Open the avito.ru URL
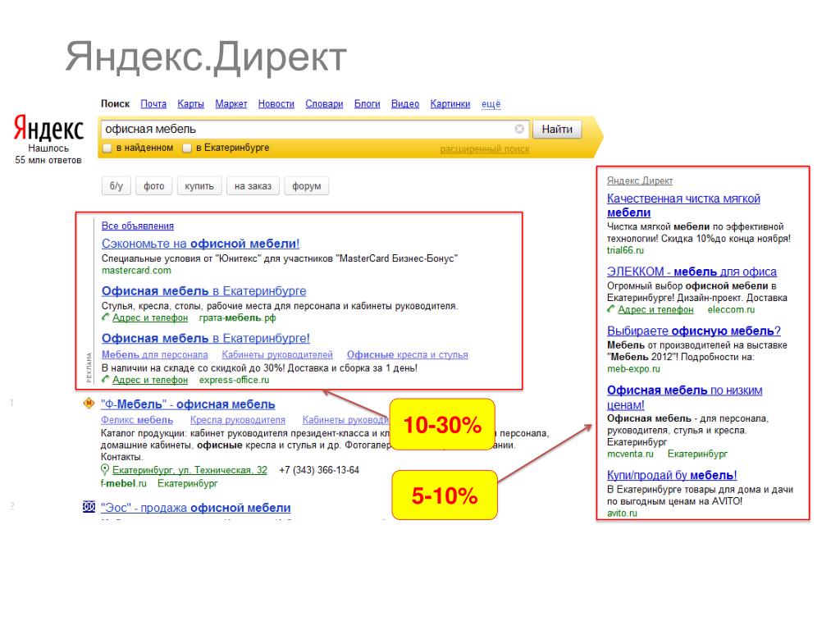The image size is (840, 630). [x=622, y=514]
